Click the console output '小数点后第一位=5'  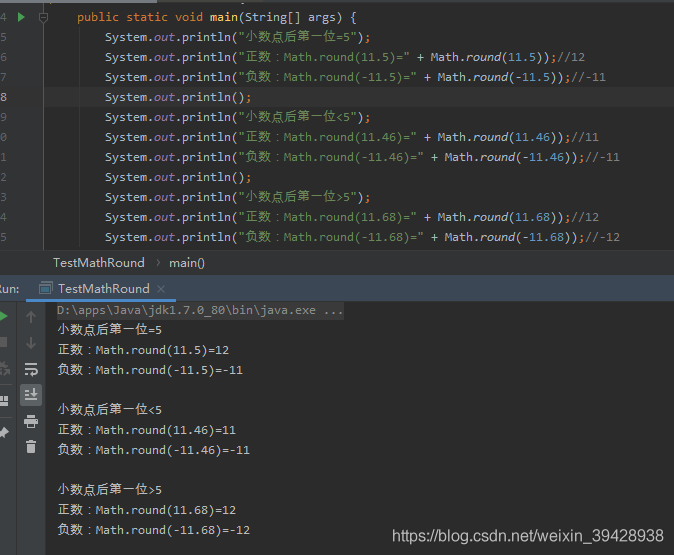click(x=110, y=330)
